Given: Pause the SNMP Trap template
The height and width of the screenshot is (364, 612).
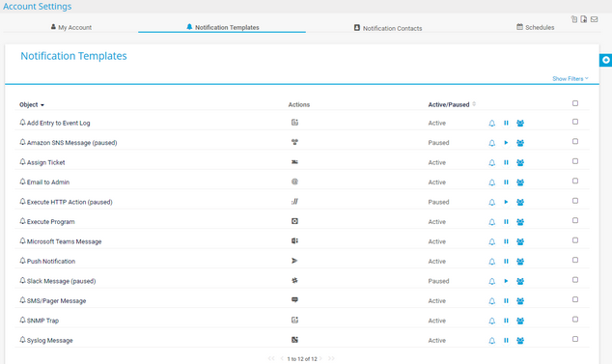Looking at the screenshot, I should coord(506,321).
